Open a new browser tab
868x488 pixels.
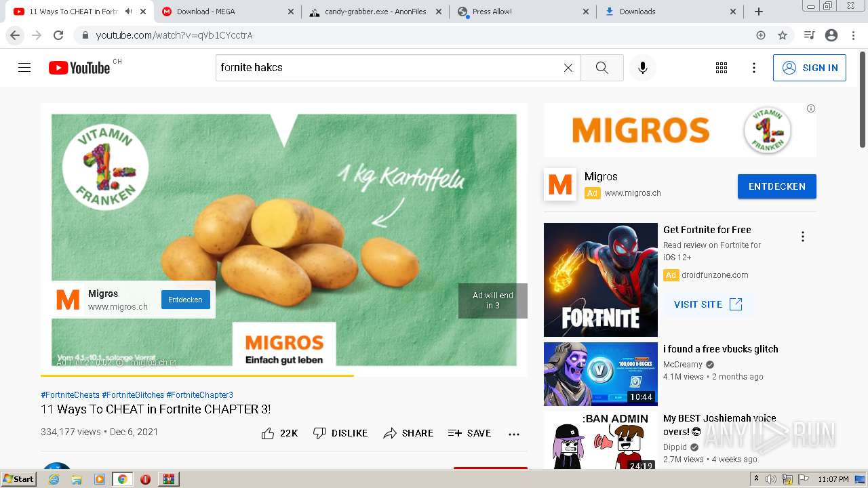coord(759,12)
